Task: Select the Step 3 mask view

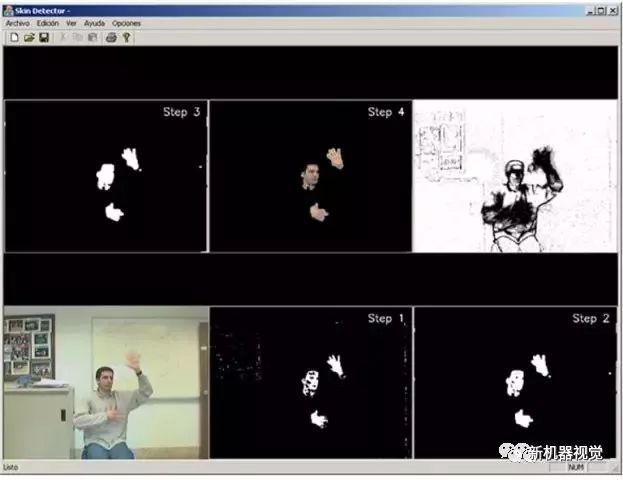Action: 106,176
